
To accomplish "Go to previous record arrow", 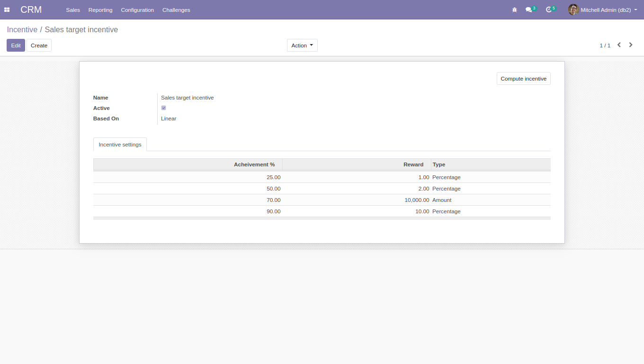I will (619, 45).
